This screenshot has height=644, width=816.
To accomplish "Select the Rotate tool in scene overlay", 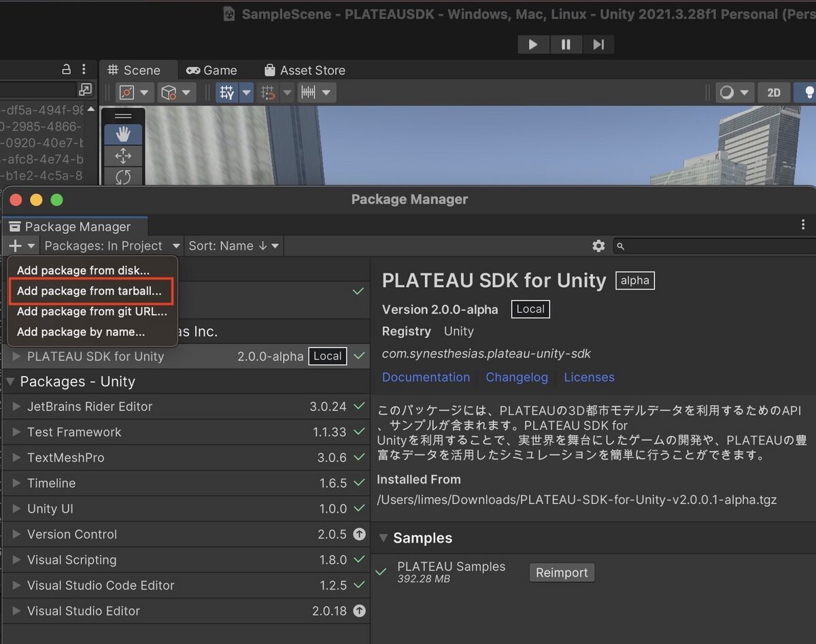I will coord(123,177).
